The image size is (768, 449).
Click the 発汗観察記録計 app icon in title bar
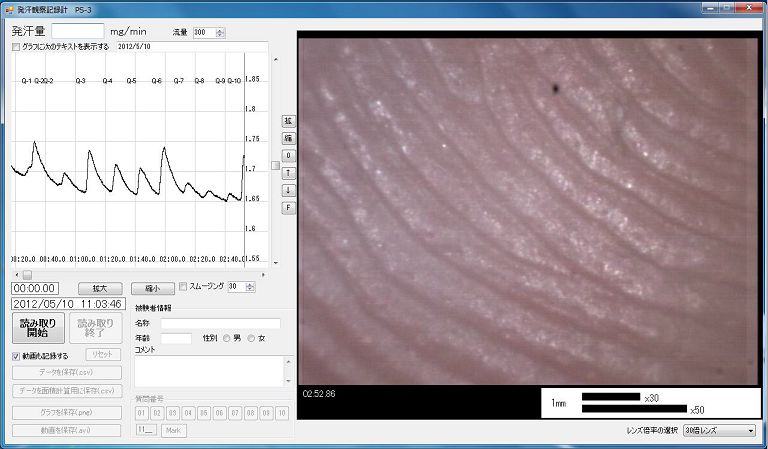tap(9, 8)
